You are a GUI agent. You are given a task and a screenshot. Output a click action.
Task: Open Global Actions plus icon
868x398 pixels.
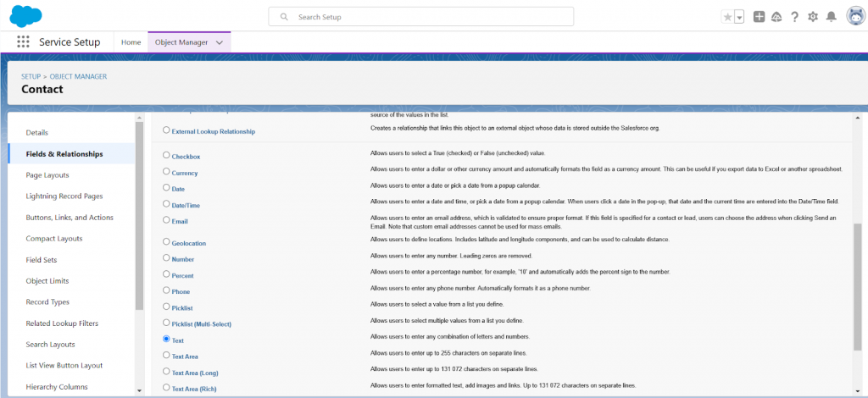tap(759, 17)
